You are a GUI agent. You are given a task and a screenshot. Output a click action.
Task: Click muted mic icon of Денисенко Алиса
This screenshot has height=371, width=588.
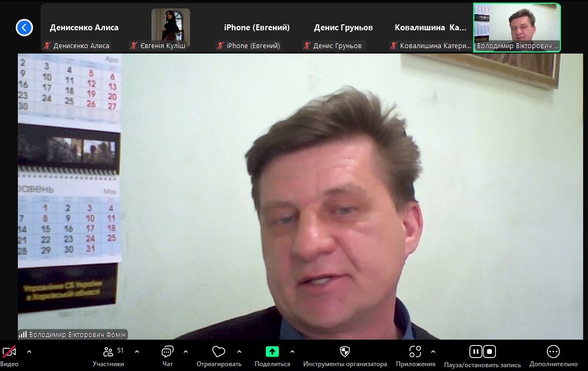click(x=47, y=46)
